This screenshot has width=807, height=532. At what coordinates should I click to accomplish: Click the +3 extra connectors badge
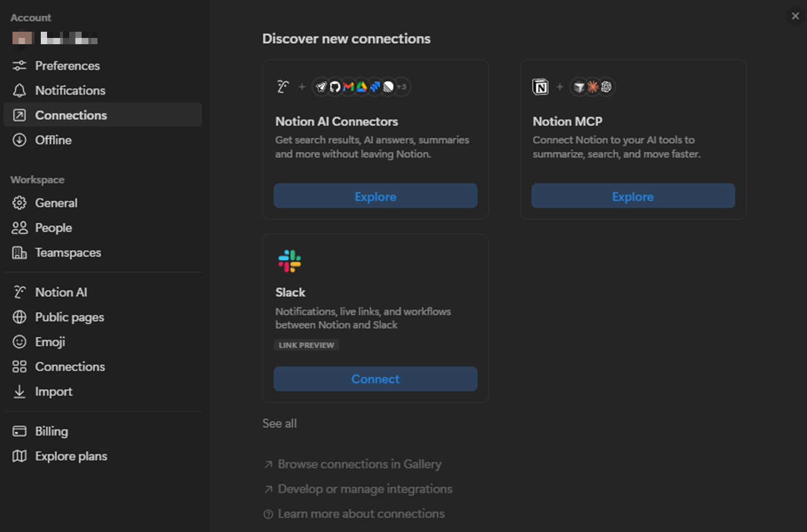402,87
